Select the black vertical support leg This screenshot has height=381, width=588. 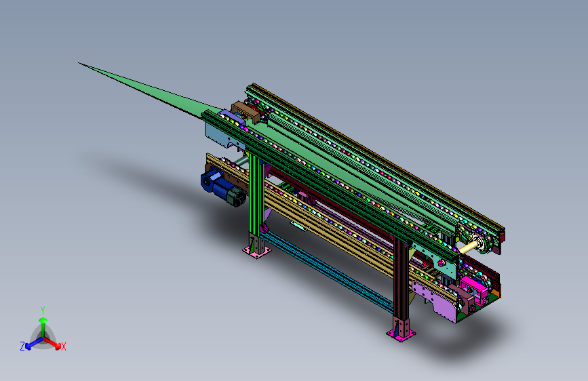(401, 279)
